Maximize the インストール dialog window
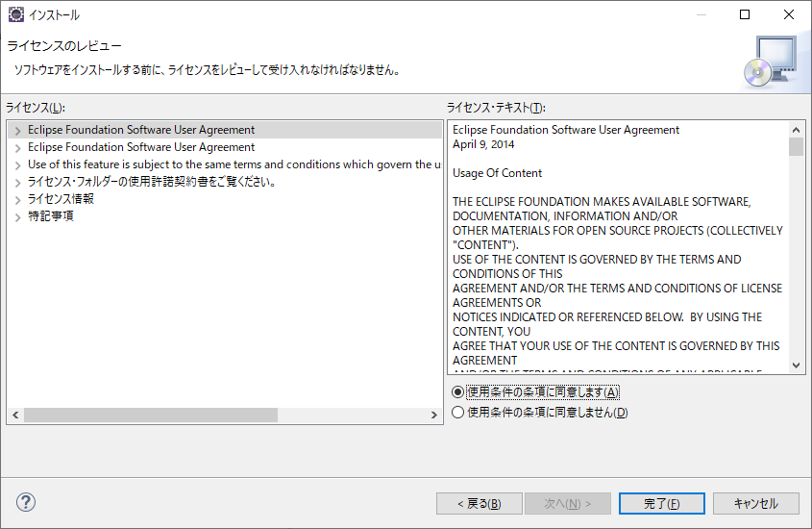 [744, 14]
